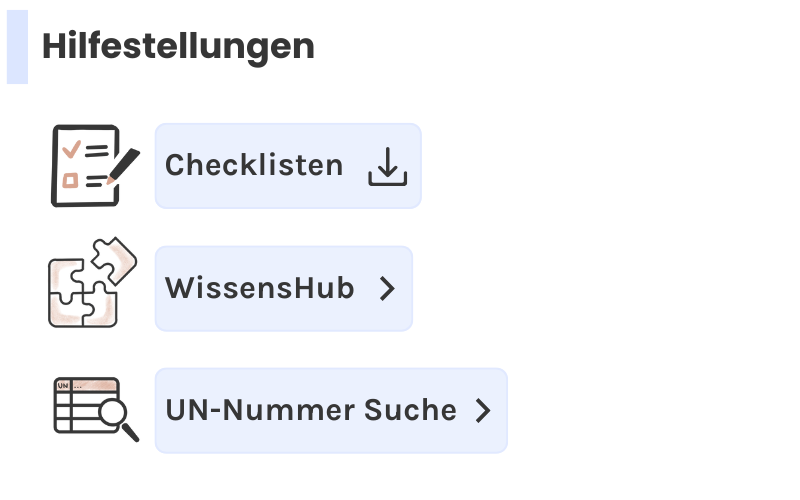Click the 'UN-Nummer Suche' text label

pyautogui.click(x=311, y=411)
